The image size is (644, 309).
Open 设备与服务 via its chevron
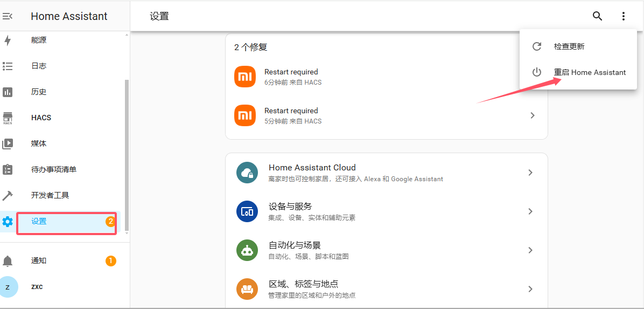[x=530, y=211]
